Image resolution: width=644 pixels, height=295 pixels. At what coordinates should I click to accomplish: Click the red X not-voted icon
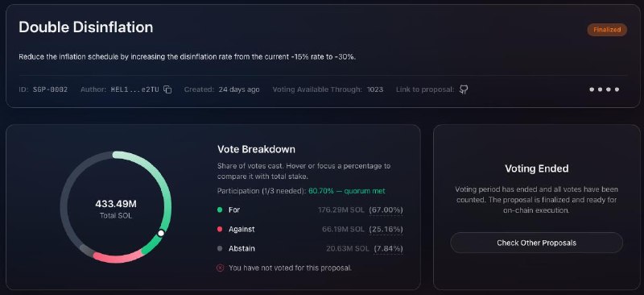click(x=220, y=268)
